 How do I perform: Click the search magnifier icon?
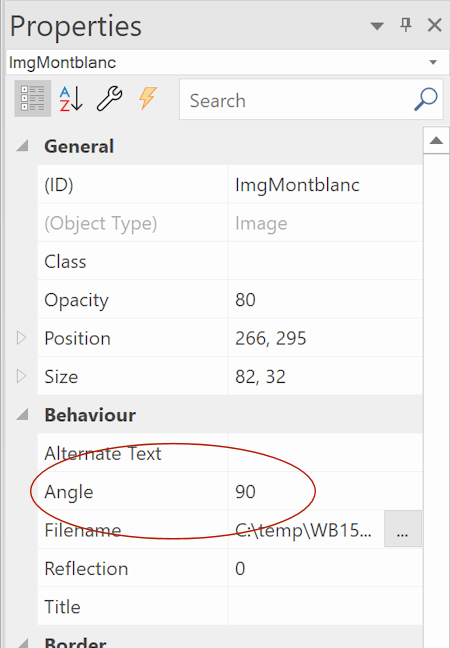(x=426, y=100)
